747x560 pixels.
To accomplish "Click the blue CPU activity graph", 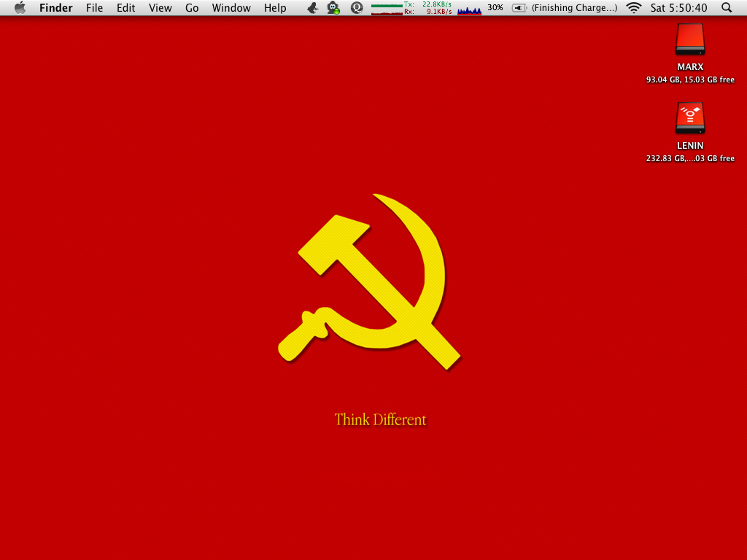I will pos(469,9).
